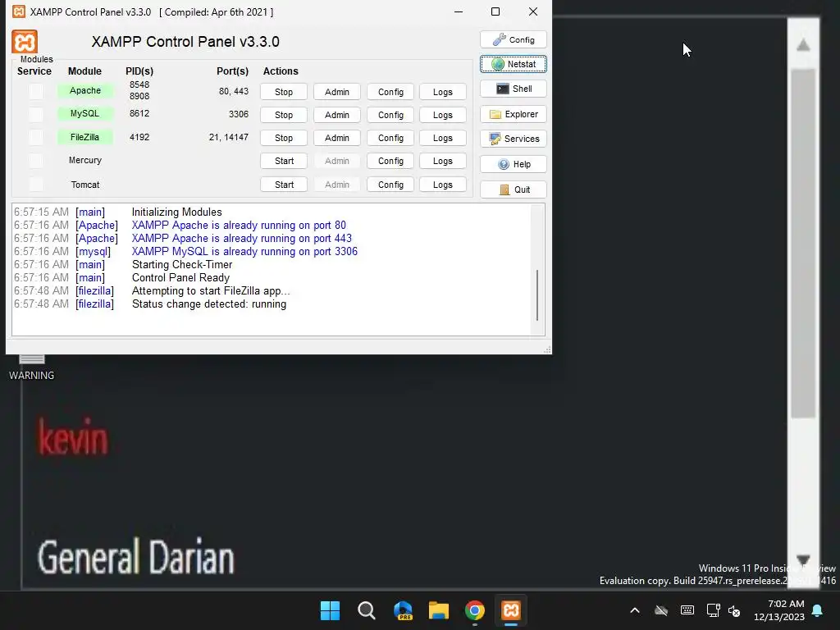Click the network display tray icon
Viewport: 840px width, 630px height.
(713, 610)
